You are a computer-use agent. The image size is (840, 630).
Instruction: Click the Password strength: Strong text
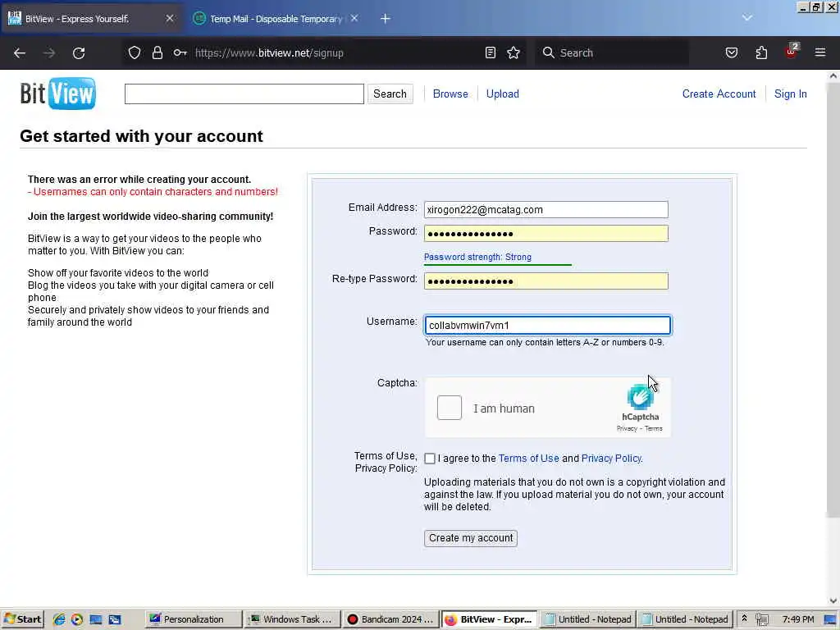pos(477,257)
